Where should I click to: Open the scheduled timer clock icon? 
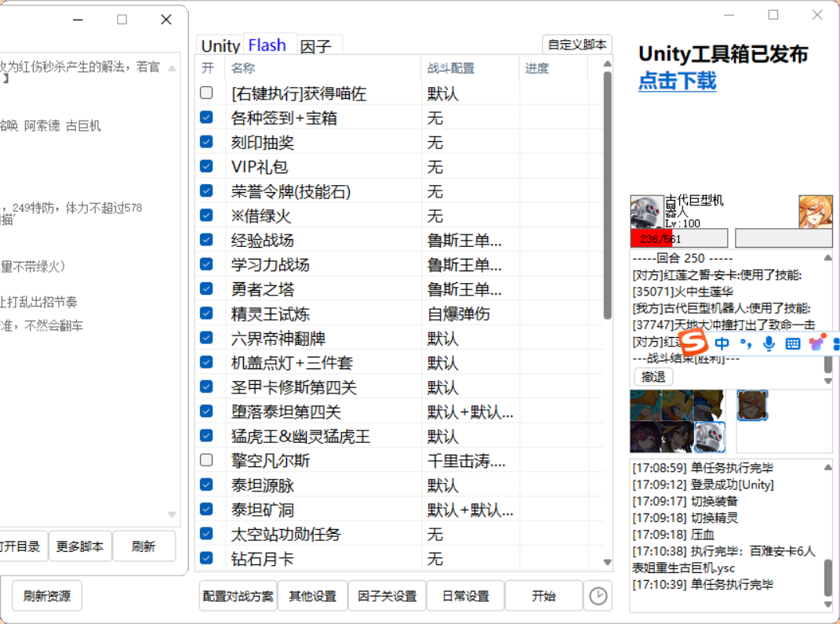click(x=598, y=596)
